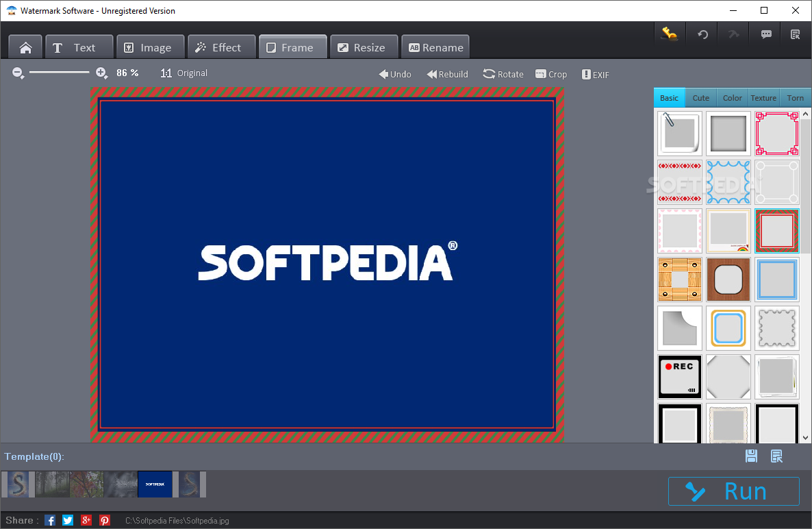
Task: Open the Text watermark tab
Action: click(79, 47)
